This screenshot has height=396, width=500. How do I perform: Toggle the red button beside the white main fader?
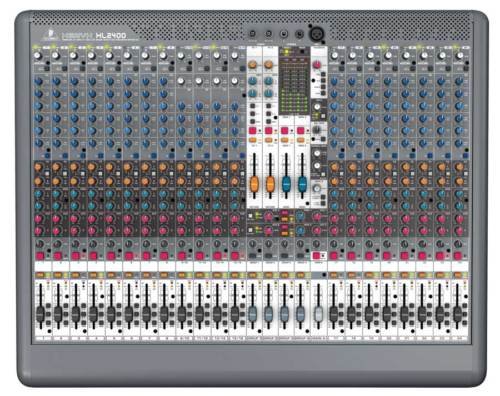coord(316,256)
